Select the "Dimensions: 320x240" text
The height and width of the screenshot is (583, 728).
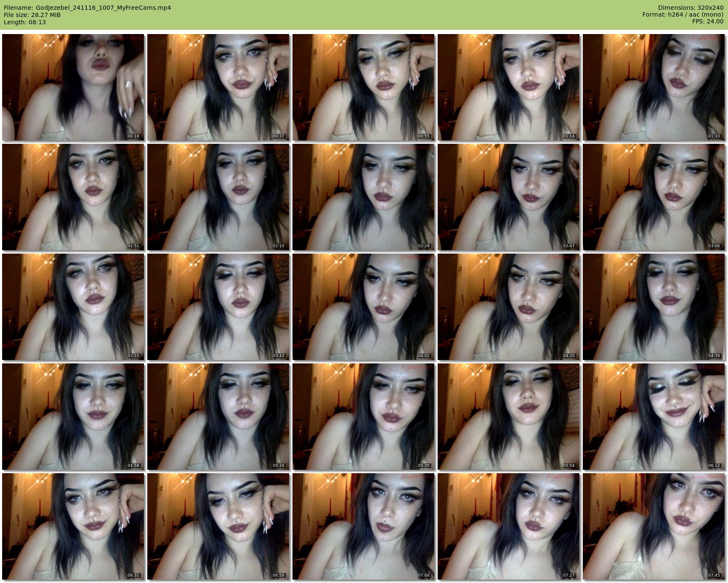click(691, 8)
